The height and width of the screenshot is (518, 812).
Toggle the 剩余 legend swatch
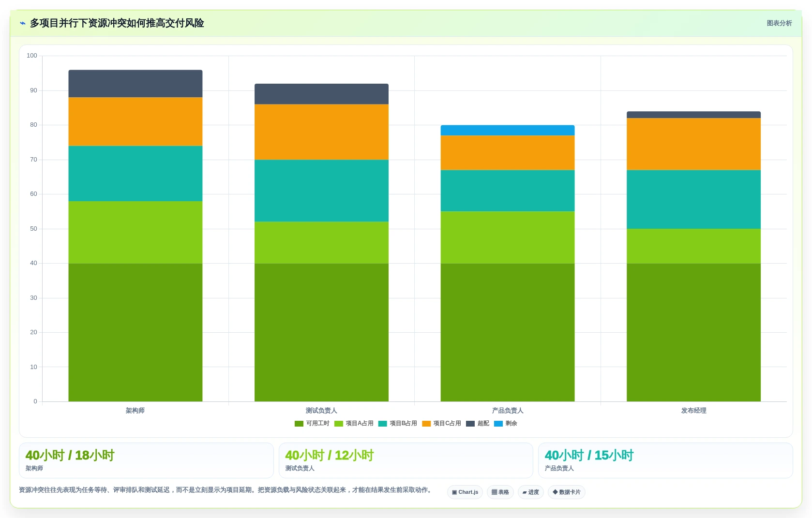[x=498, y=424]
